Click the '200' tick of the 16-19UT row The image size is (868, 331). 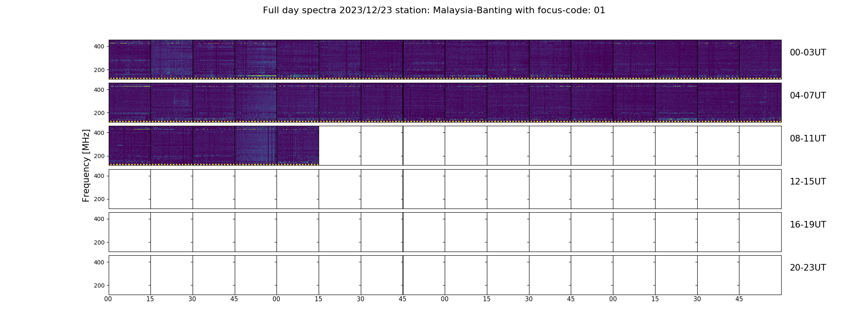(99, 242)
